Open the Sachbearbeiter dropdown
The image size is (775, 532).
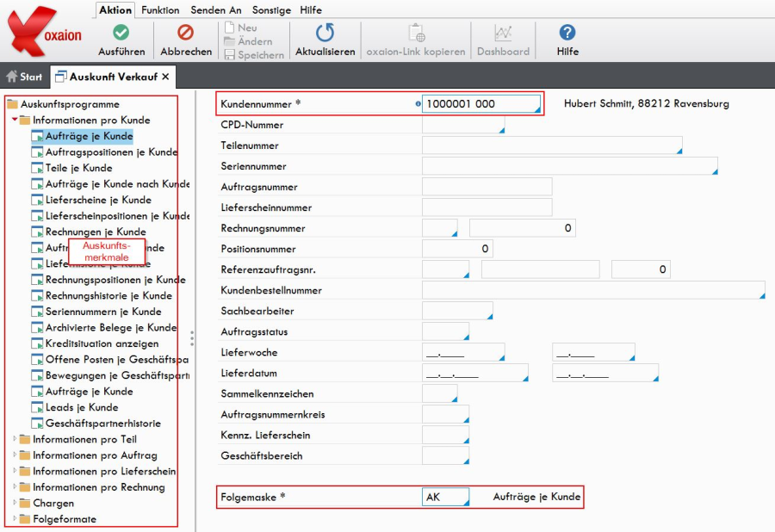click(x=490, y=317)
